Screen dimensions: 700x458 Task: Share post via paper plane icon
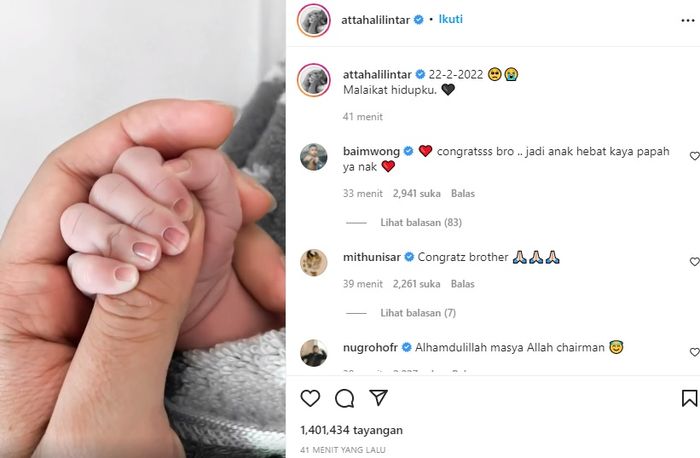click(379, 397)
